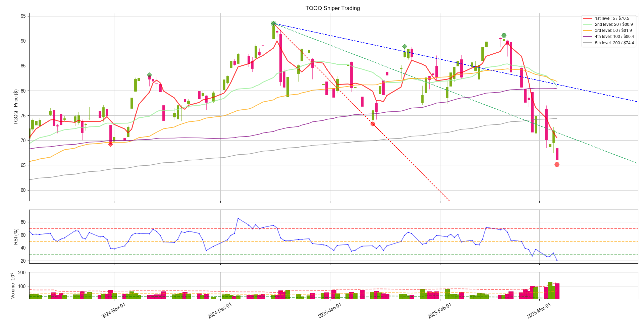Screen dimensions: 644x327
Task: Click the red diamond marker below the final March candle
Action: click(x=557, y=164)
